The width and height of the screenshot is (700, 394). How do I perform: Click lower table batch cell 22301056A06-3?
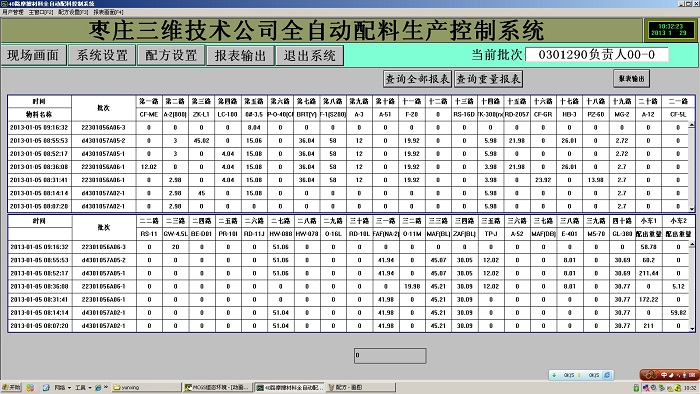(104, 247)
